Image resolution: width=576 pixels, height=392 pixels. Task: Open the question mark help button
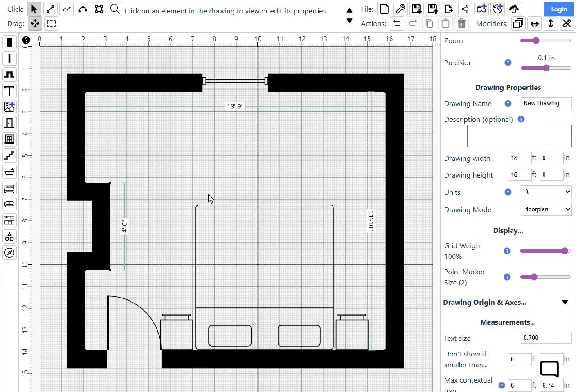tap(26, 40)
